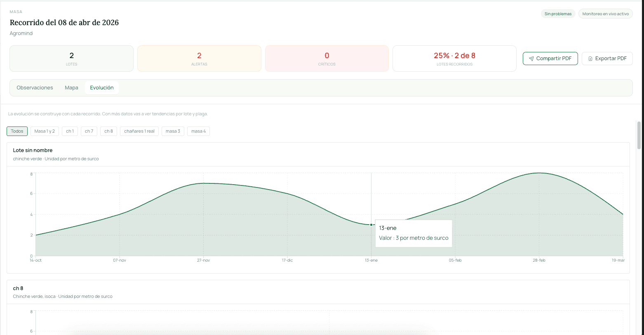Click the Monitoreo en vivo activo badge
644x335 pixels.
coord(605,14)
